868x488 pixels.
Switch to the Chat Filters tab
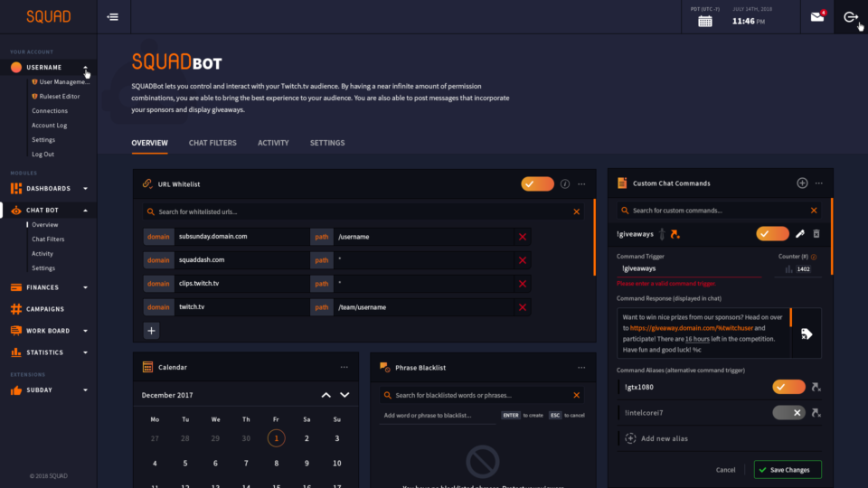click(x=212, y=143)
